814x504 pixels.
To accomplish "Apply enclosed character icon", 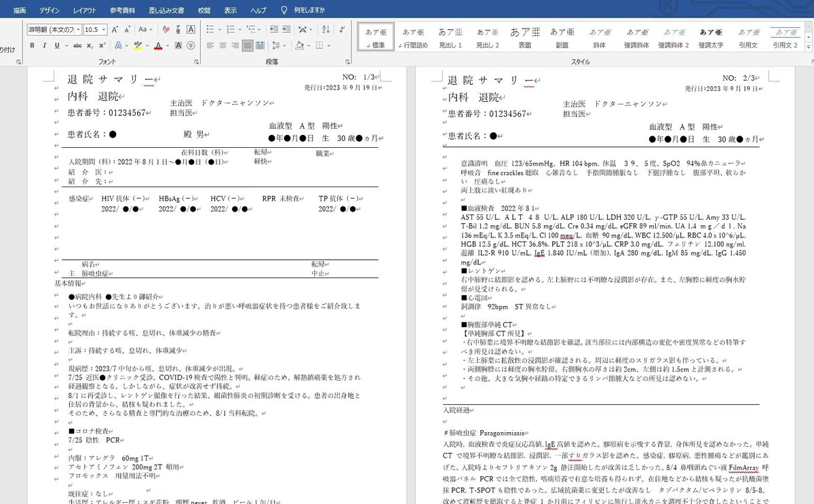I will 191,45.
